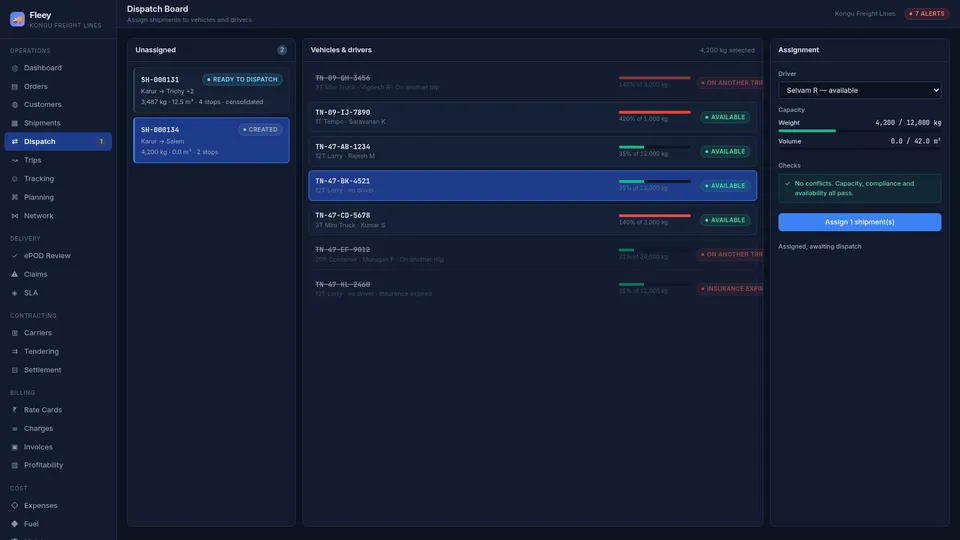This screenshot has height=540, width=960.
Task: Click the SLA sidebar icon
Action: point(15,293)
